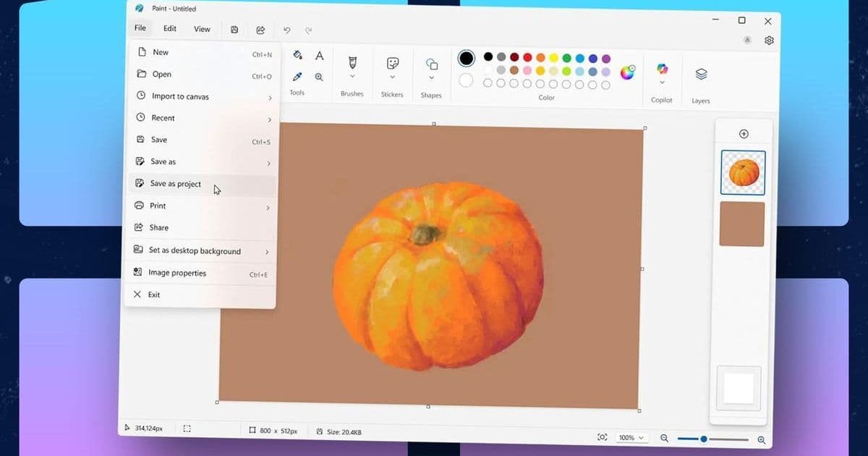Open the zoom level 100% dropdown
The image size is (868, 456).
pyautogui.click(x=631, y=437)
